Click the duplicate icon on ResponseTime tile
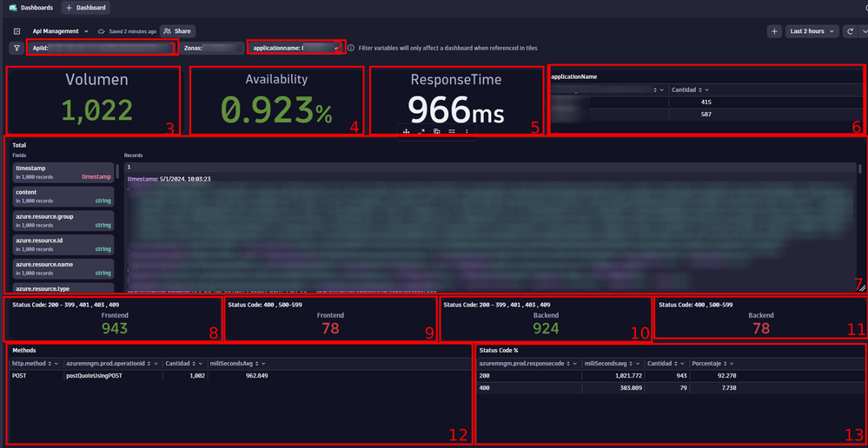This screenshot has height=448, width=868. [437, 131]
